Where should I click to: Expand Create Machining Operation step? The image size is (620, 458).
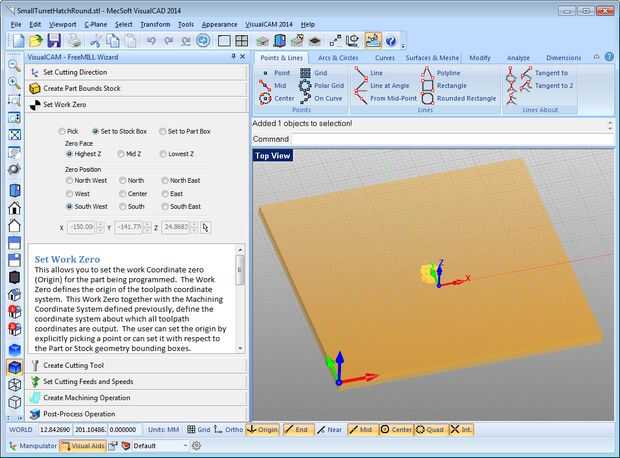tap(137, 398)
